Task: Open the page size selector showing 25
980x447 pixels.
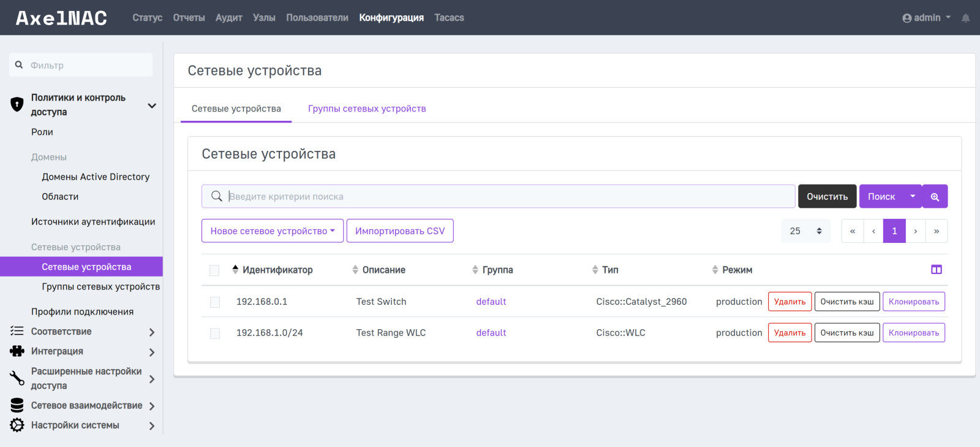Action: pyautogui.click(x=805, y=231)
